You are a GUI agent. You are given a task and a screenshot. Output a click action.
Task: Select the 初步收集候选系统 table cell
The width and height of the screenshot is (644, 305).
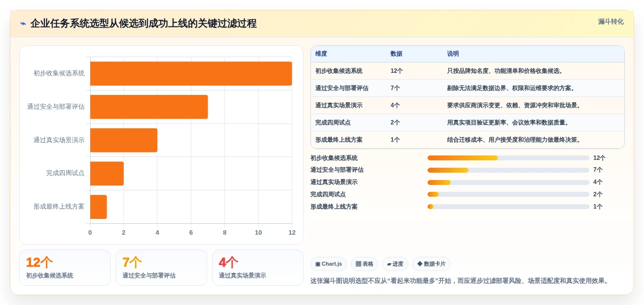[x=339, y=71]
